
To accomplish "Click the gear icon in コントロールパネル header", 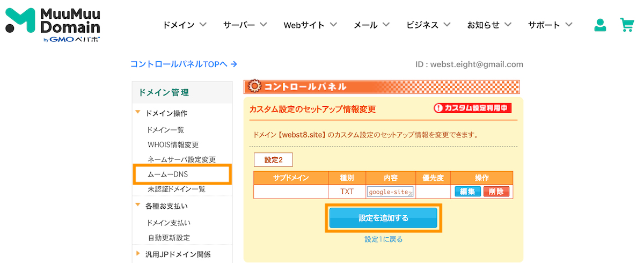I will [255, 86].
